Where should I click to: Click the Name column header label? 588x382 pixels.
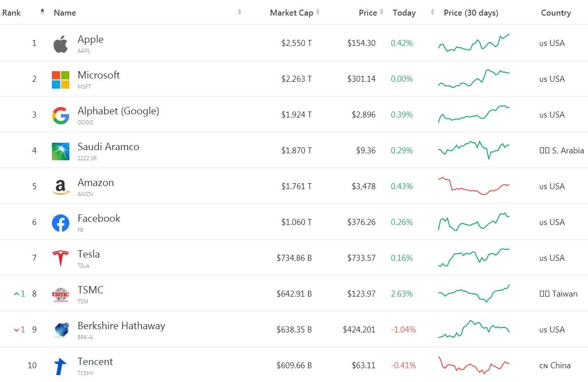pyautogui.click(x=65, y=13)
